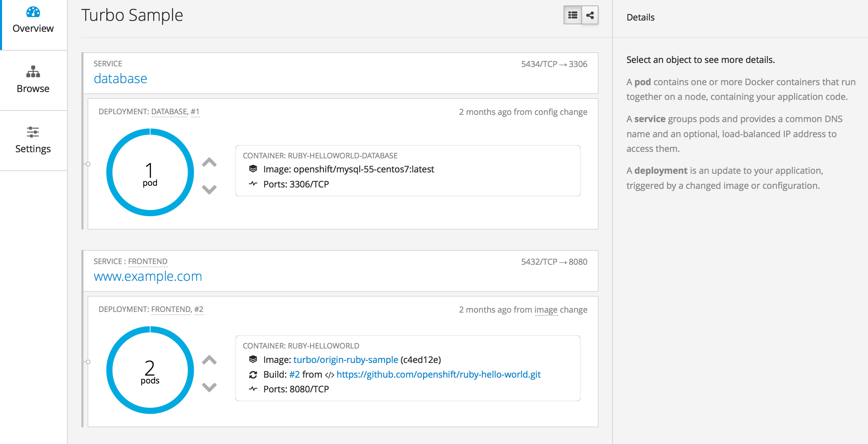Screen dimensions: 868x444
Task: Open www.example.com route link
Action: click(148, 276)
